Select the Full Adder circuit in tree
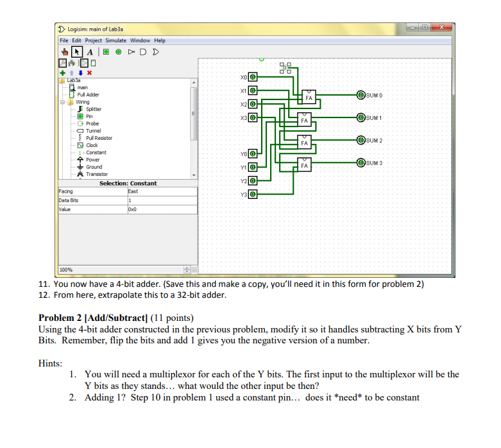 pyautogui.click(x=87, y=94)
